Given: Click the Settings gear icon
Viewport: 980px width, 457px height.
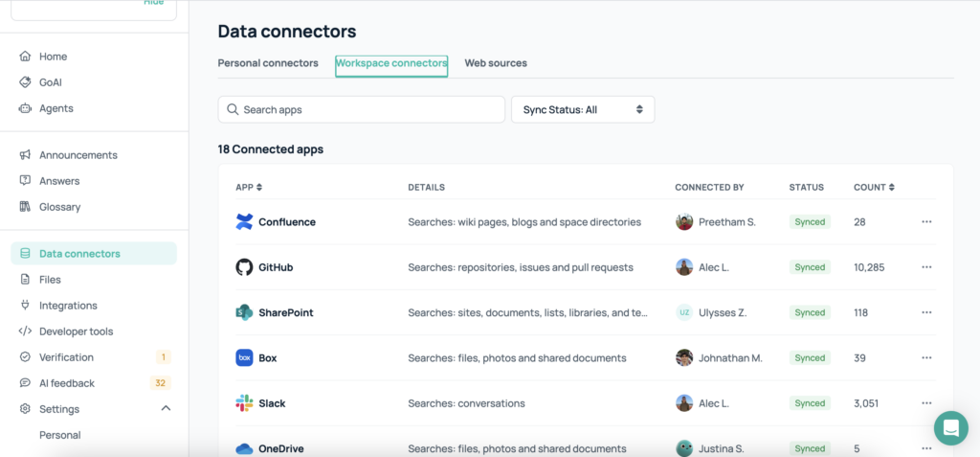Looking at the screenshot, I should coord(25,409).
